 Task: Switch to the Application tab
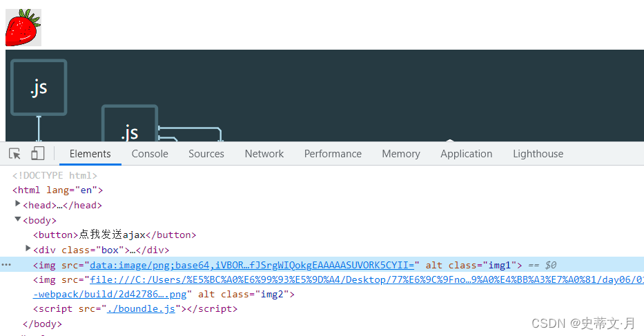466,154
